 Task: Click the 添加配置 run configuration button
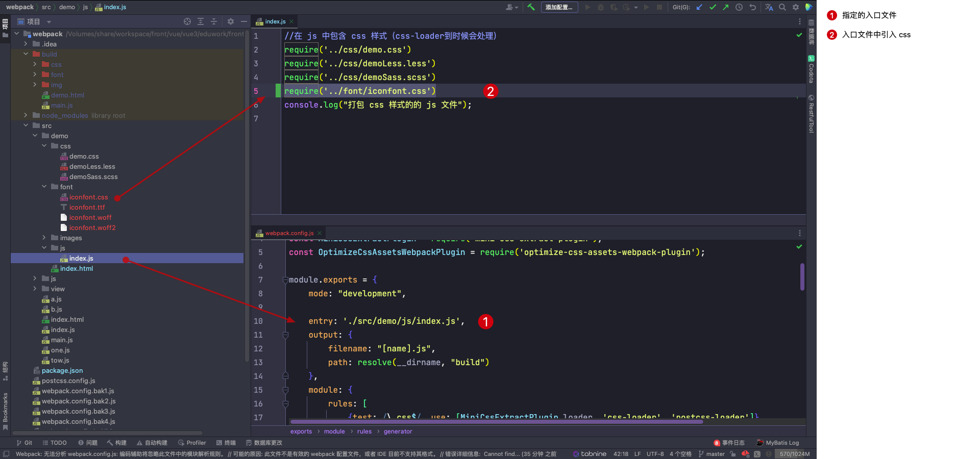point(559,7)
